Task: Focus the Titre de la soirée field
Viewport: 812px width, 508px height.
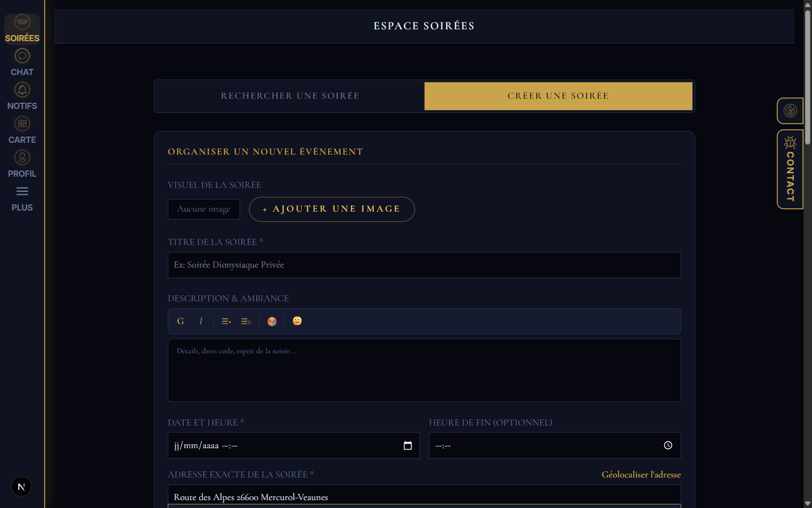Action: (424, 265)
